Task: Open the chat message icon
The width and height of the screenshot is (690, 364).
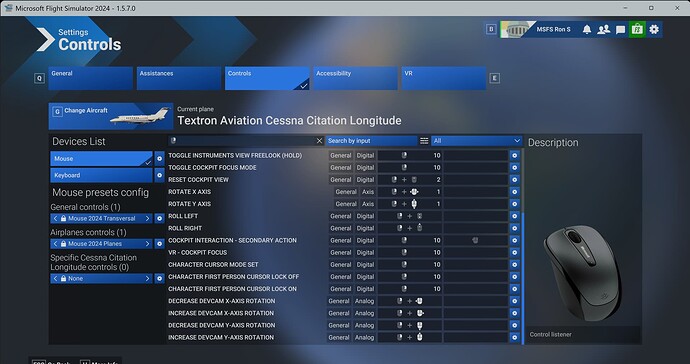Action: 620,29
